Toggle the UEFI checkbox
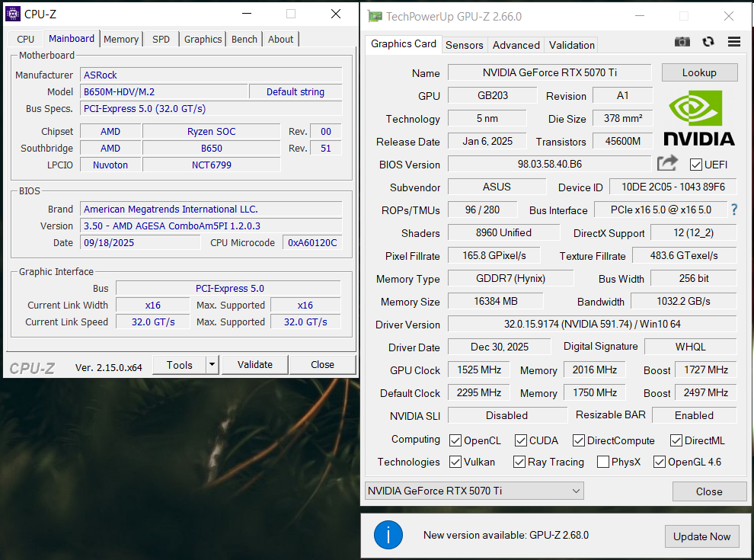The height and width of the screenshot is (560, 754). click(695, 165)
